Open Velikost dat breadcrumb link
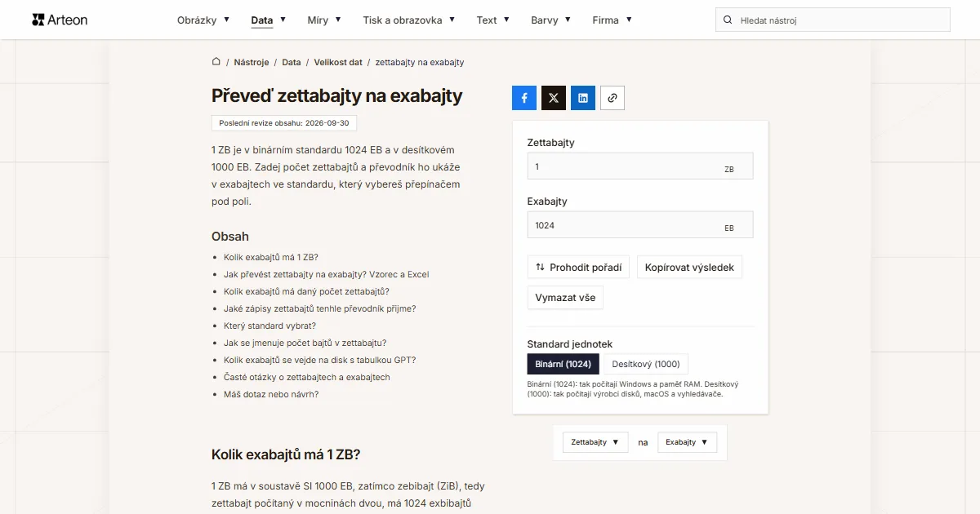 click(338, 62)
